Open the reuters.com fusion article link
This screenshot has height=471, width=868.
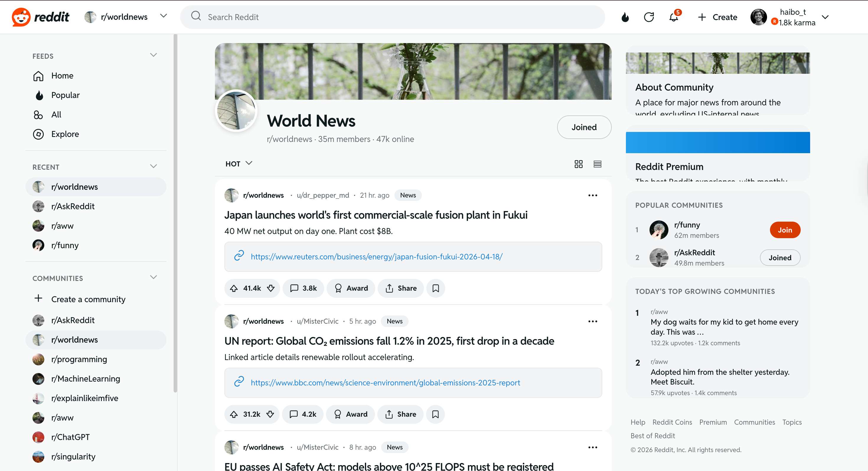(376, 257)
